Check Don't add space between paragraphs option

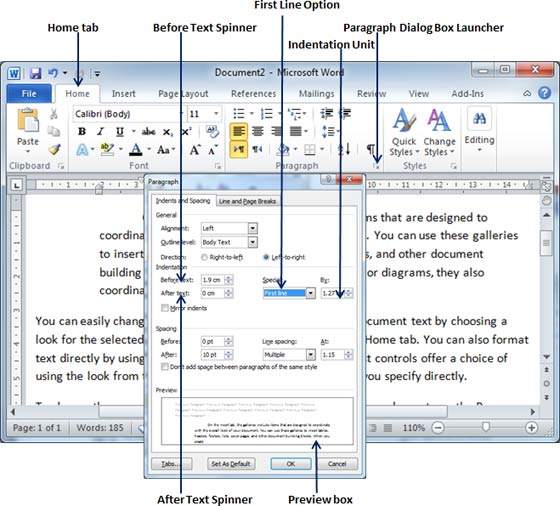point(165,367)
